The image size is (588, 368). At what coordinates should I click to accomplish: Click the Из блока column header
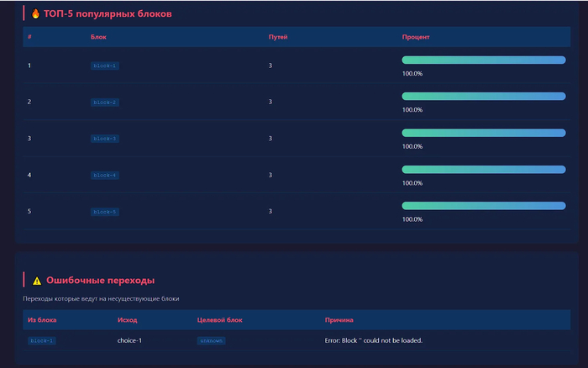click(42, 320)
